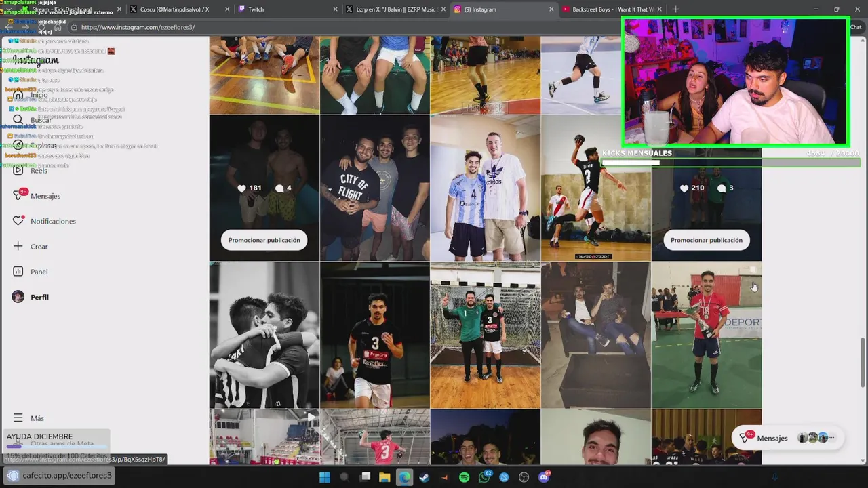The image size is (868, 488).
Task: Click the Kicks Mensuales progress bar
Action: (x=730, y=163)
